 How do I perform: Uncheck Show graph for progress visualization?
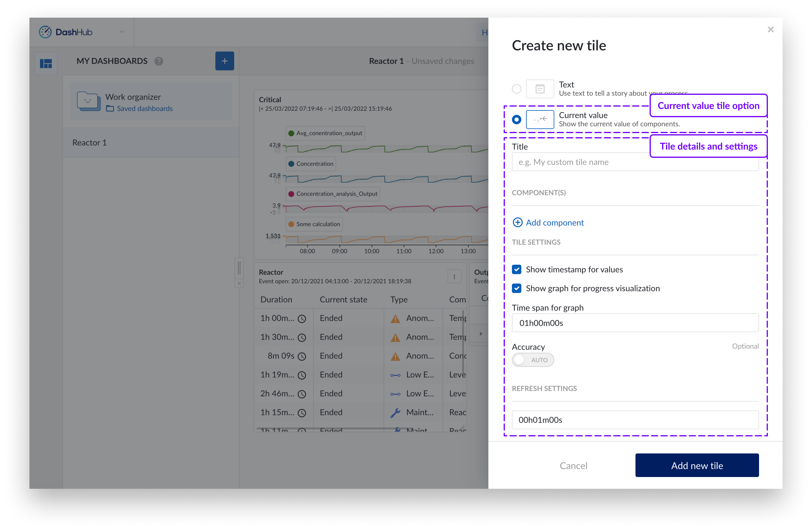[517, 288]
